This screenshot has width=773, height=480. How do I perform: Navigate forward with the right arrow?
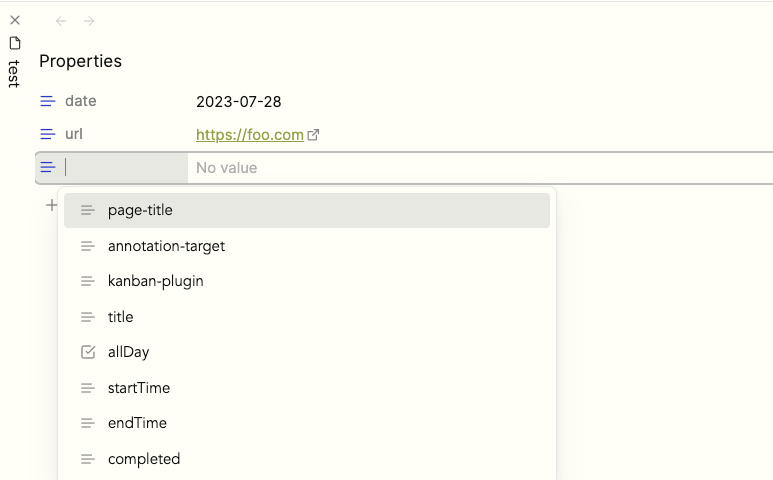coord(89,21)
